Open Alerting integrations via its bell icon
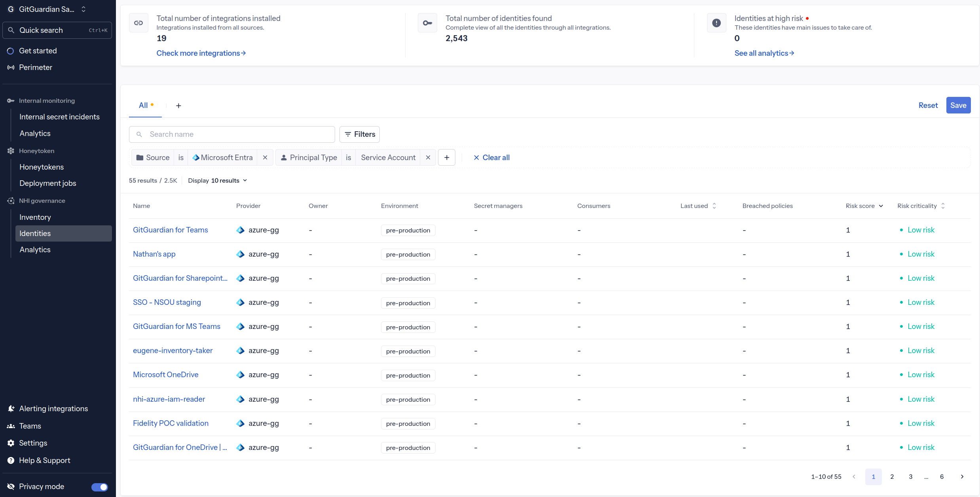980x497 pixels. click(x=11, y=408)
